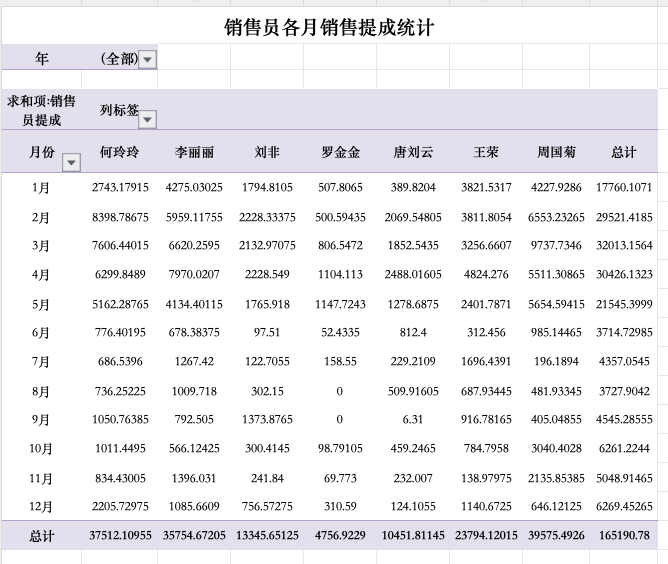
Task: Click cell value 3821.5317
Action: (x=486, y=187)
